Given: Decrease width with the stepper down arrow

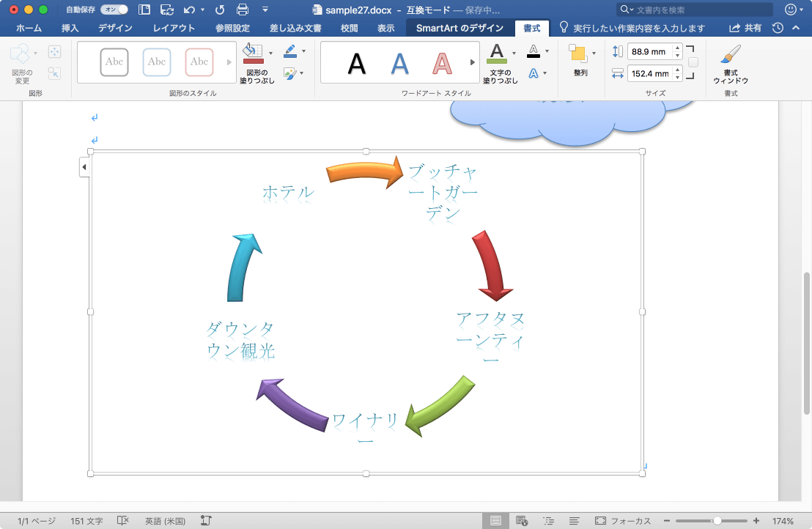Looking at the screenshot, I should pos(677,78).
